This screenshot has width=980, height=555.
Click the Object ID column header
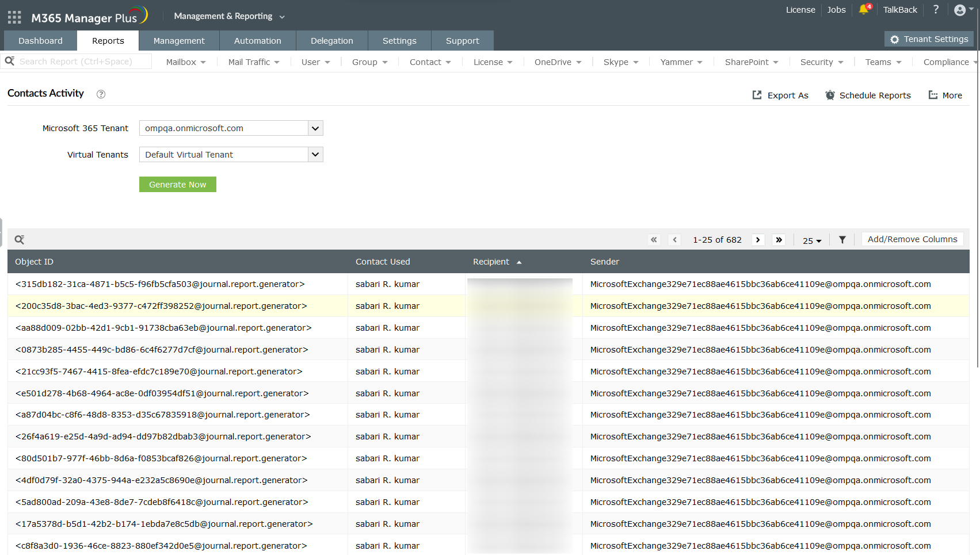click(34, 262)
